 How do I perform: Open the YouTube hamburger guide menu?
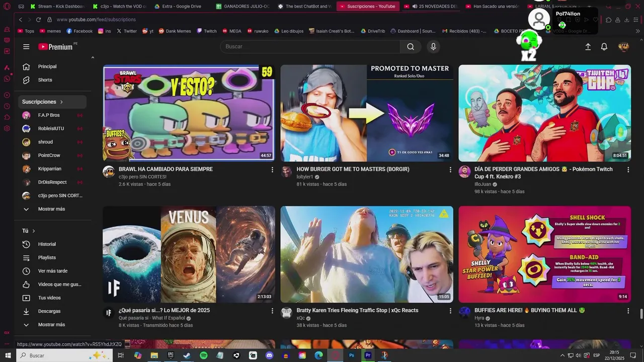tap(26, 47)
